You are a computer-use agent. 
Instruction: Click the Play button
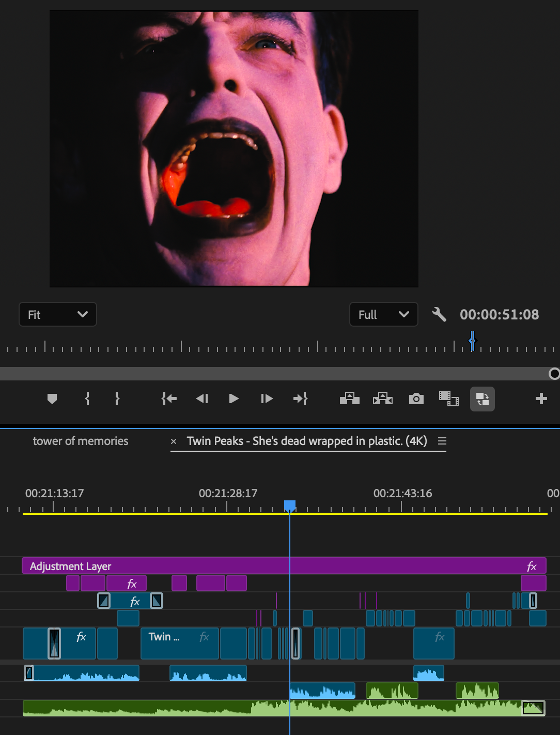coord(234,399)
